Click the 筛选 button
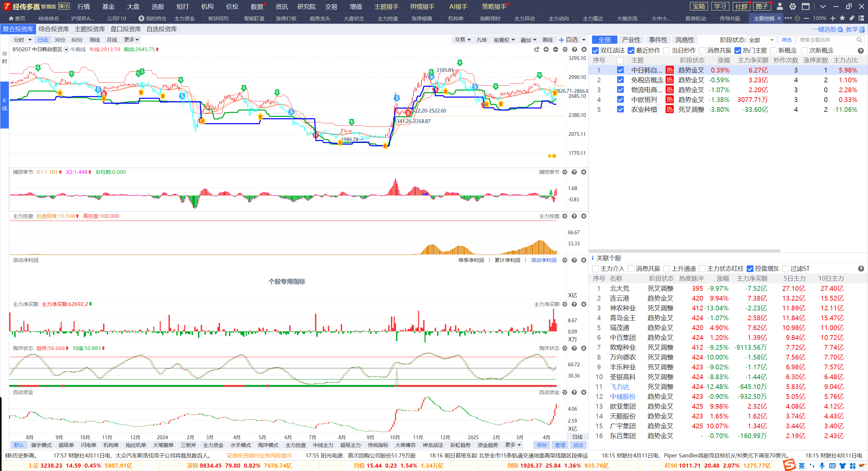The height and width of the screenshot is (471, 868). tap(786, 40)
